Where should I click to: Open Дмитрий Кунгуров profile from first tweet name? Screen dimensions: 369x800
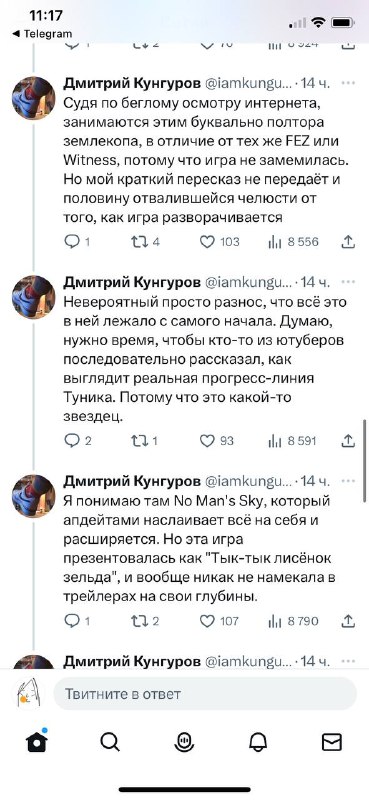pyautogui.click(x=132, y=83)
